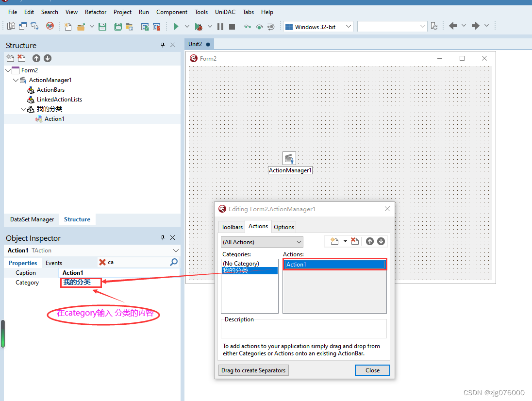Image resolution: width=532 pixels, height=401 pixels.
Task: Select the ActionManager1 component on the form
Action: pyautogui.click(x=289, y=158)
